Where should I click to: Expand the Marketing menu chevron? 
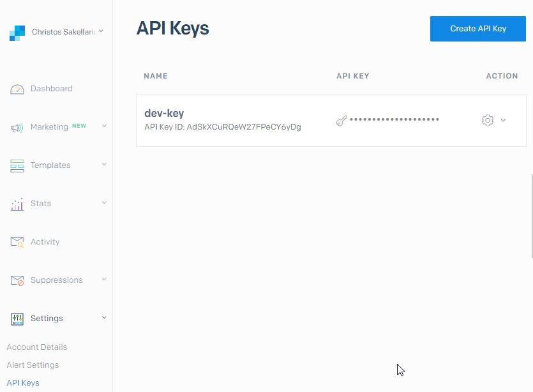pyautogui.click(x=104, y=126)
